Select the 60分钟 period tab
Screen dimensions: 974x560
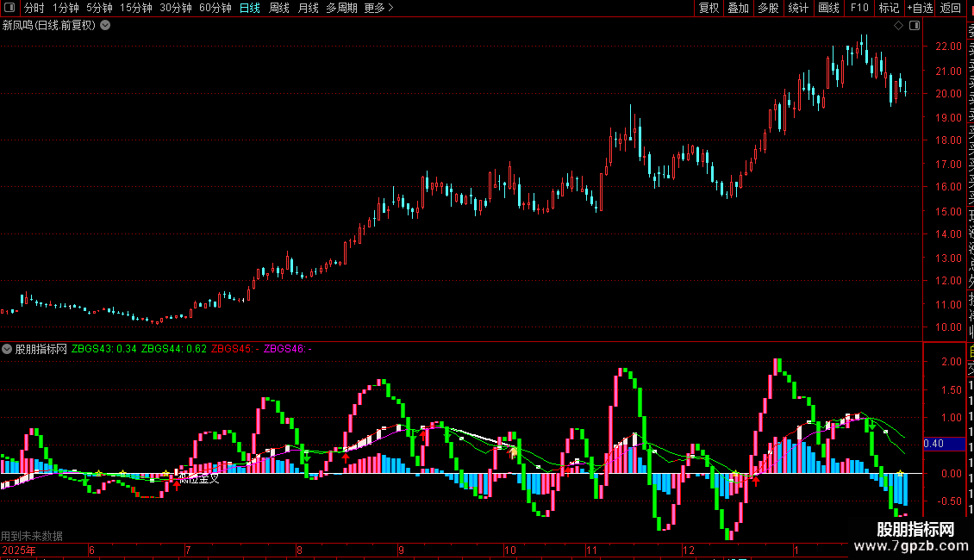[x=215, y=8]
